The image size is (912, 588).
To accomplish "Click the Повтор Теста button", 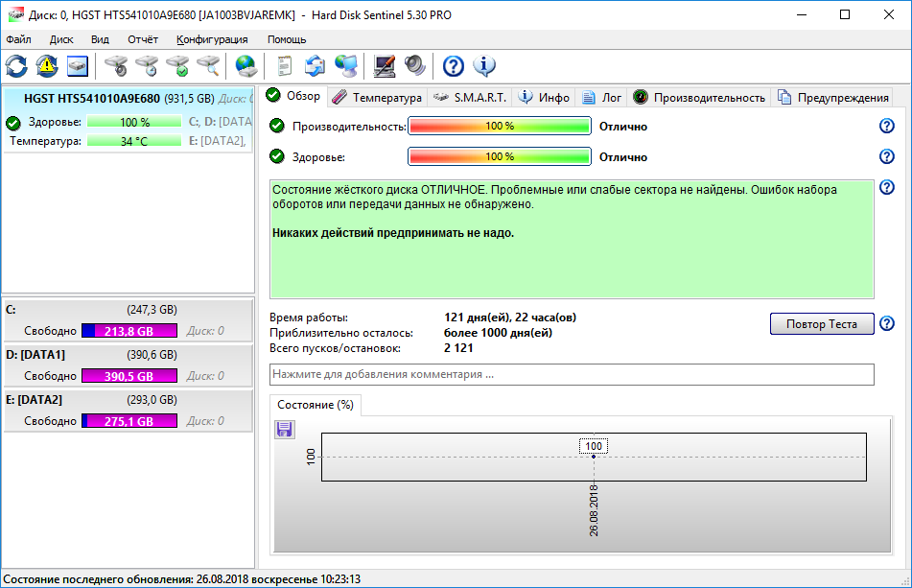I will [x=822, y=324].
